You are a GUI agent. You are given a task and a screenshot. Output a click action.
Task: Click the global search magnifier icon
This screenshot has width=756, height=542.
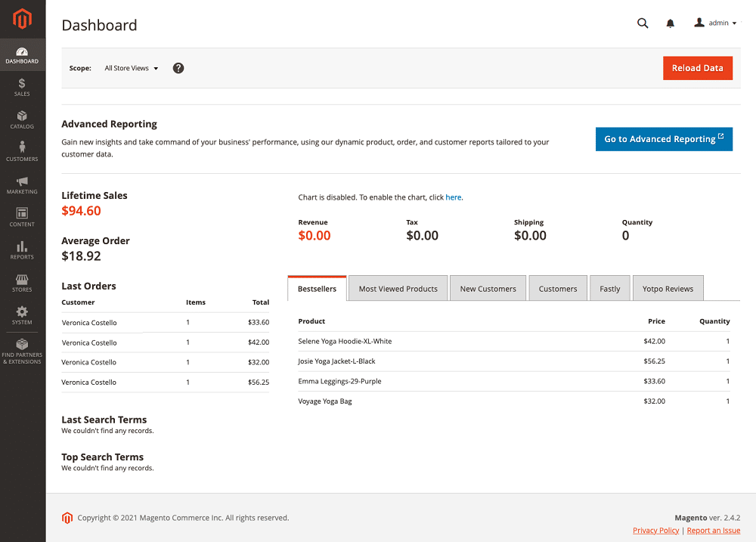(x=643, y=23)
